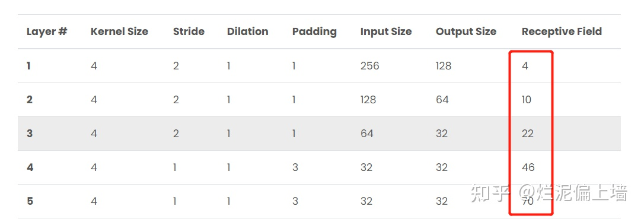Screen dimensions: 644x219
Task: Click the input size 256 cell
Action: click(369, 66)
